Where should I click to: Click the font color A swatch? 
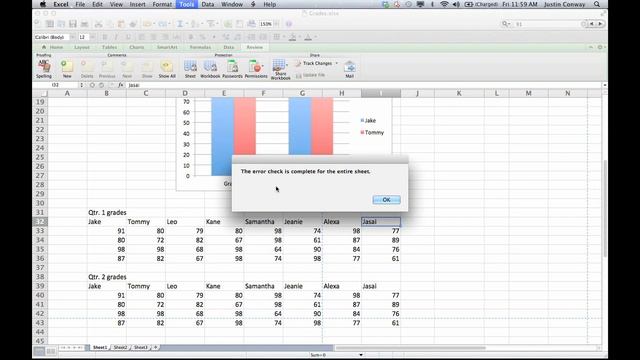coord(308,37)
